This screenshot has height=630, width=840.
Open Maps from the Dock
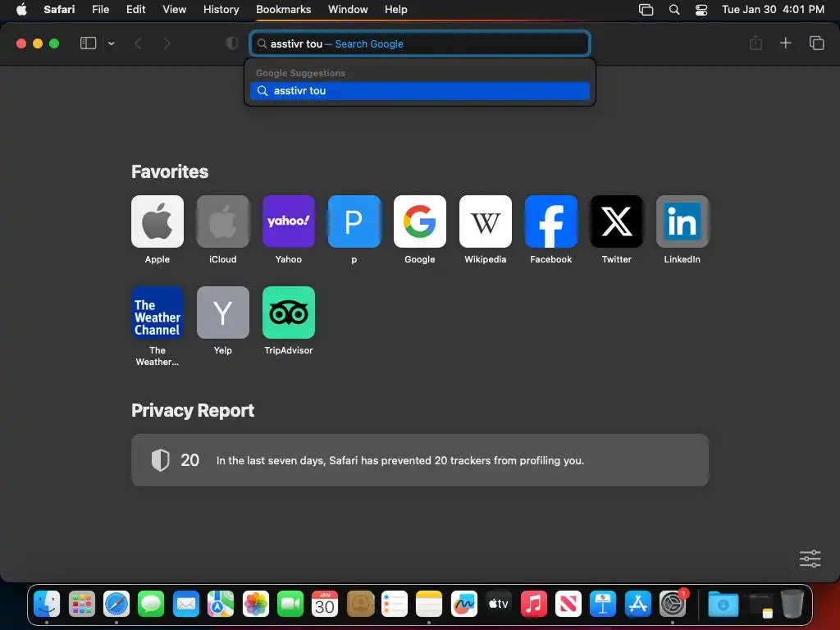(x=221, y=605)
